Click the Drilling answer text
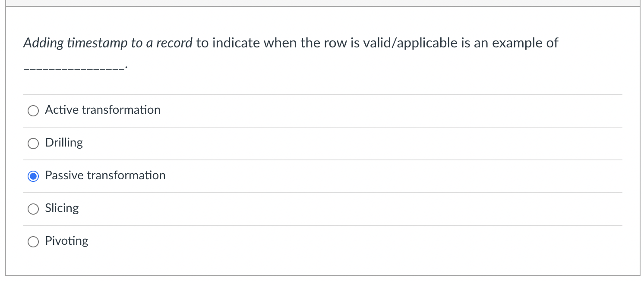 pos(64,143)
